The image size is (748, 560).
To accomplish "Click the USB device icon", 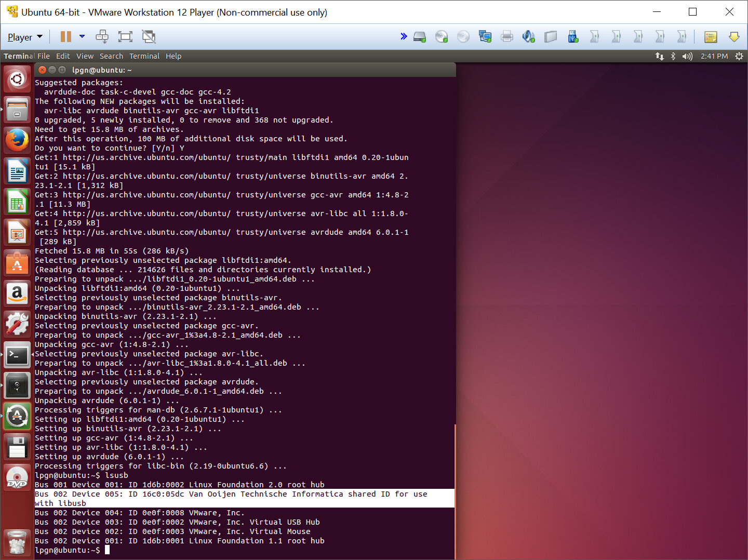I will [573, 36].
